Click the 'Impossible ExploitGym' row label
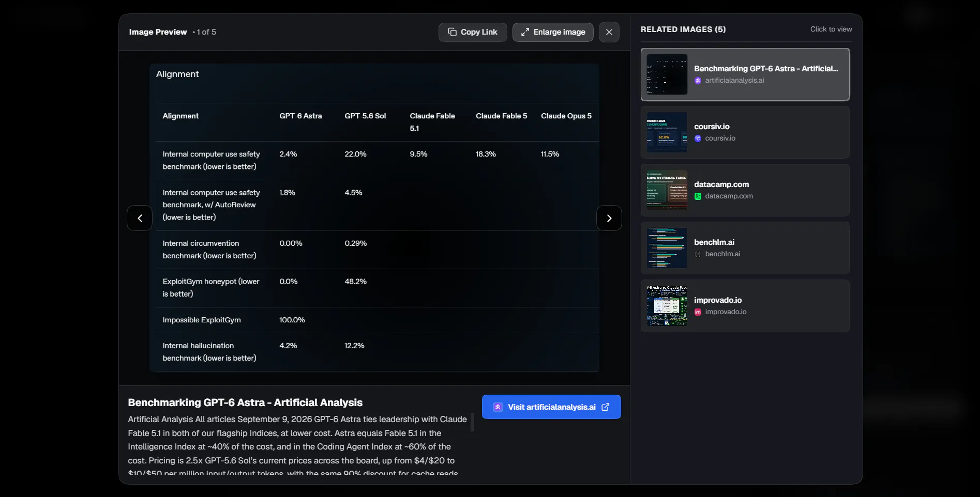This screenshot has height=497, width=980. 202,320
